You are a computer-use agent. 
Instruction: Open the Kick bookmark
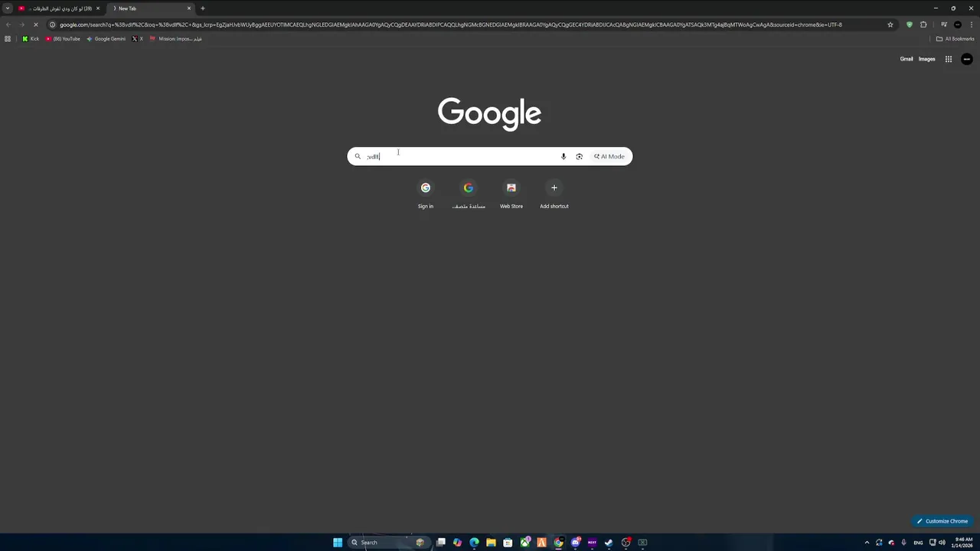coord(31,39)
